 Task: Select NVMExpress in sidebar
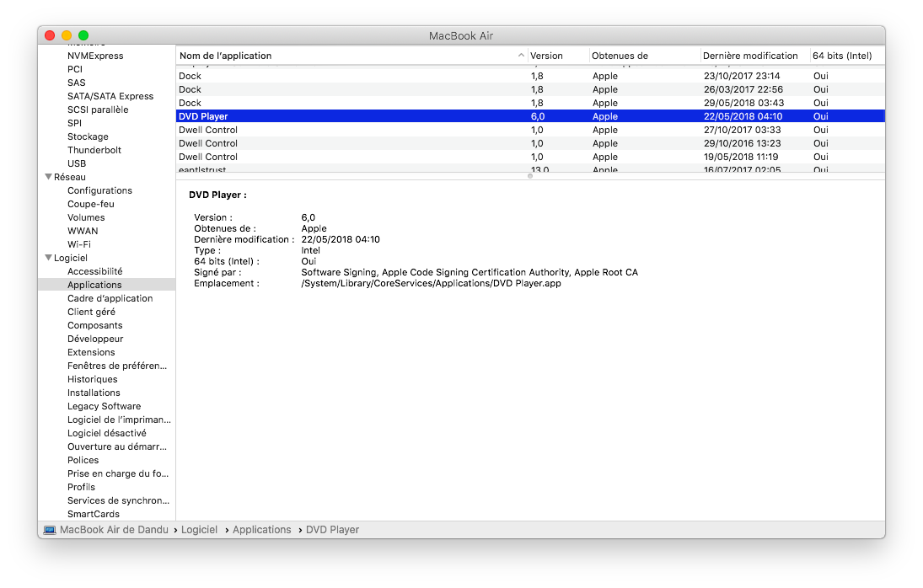coord(95,56)
